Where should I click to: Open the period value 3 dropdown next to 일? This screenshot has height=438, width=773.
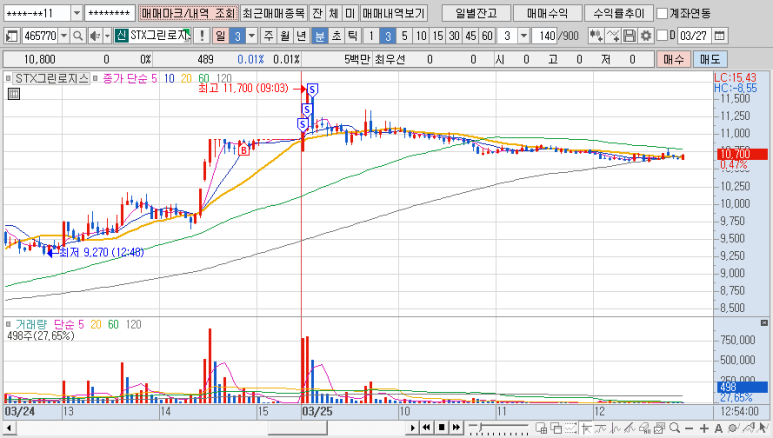click(252, 36)
